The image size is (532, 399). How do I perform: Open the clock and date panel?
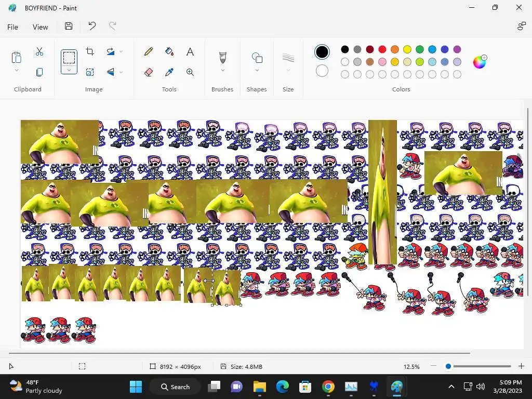click(x=508, y=387)
